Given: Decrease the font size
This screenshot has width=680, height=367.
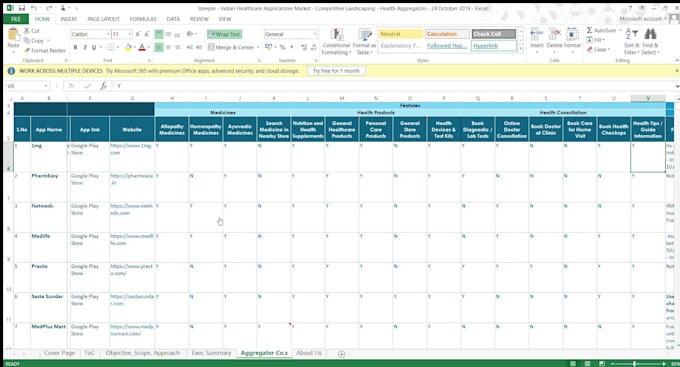Looking at the screenshot, I should (x=147, y=34).
